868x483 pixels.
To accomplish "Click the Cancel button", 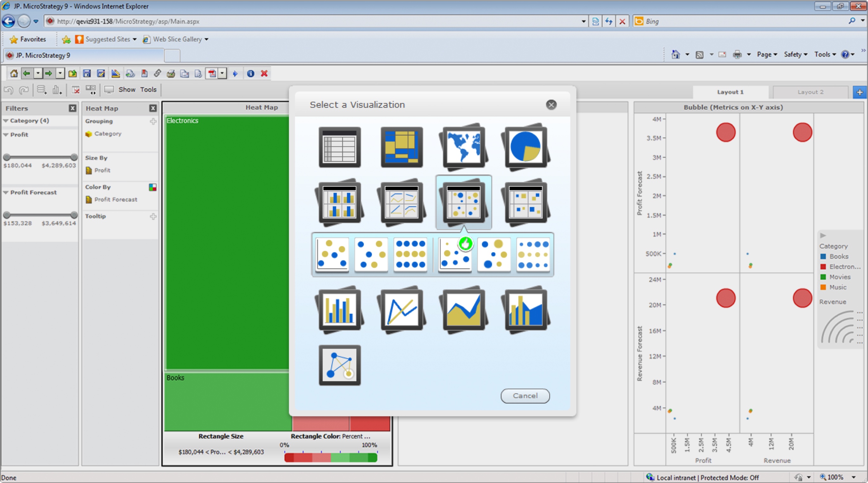I will coord(525,396).
